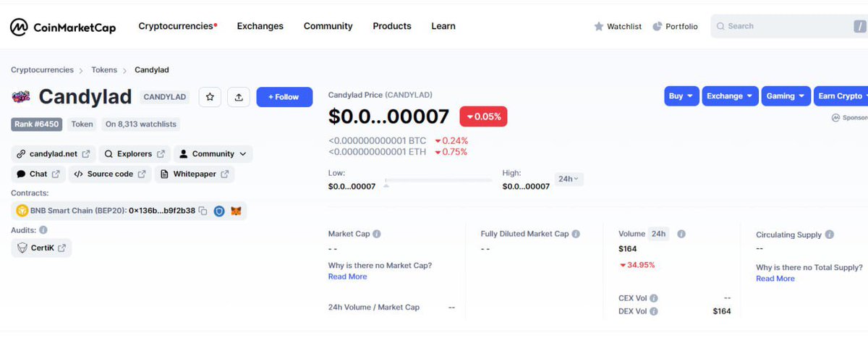Click the Tokens breadcrumb
Viewport: 868px width, 338px height.
point(104,70)
